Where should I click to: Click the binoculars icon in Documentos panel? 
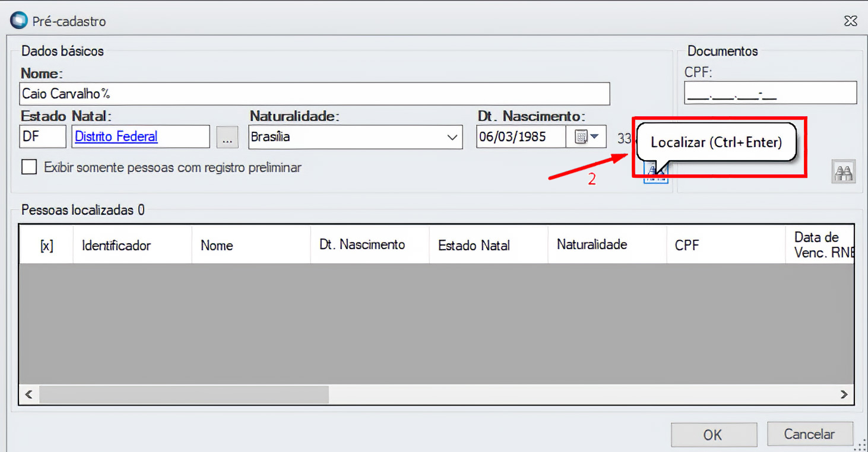pyautogui.click(x=844, y=171)
